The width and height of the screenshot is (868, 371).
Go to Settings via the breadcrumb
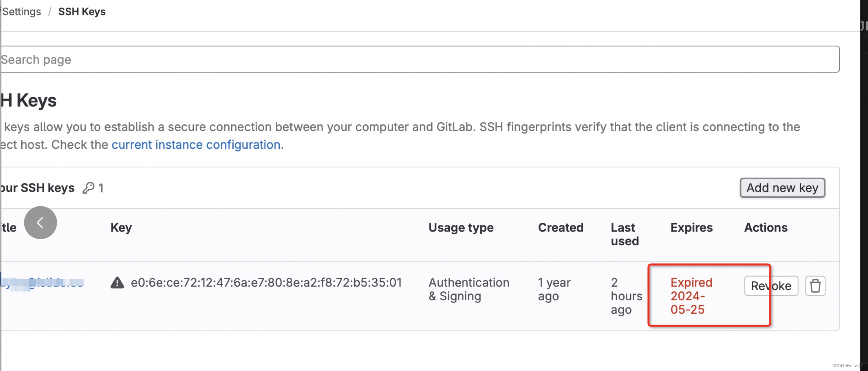click(x=22, y=12)
